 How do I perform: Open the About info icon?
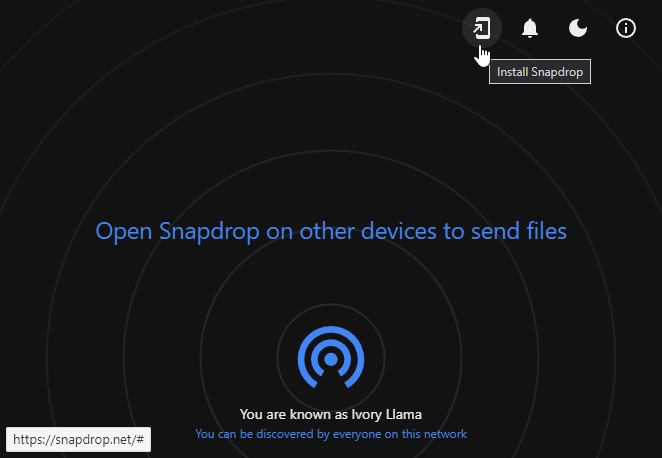coord(626,28)
